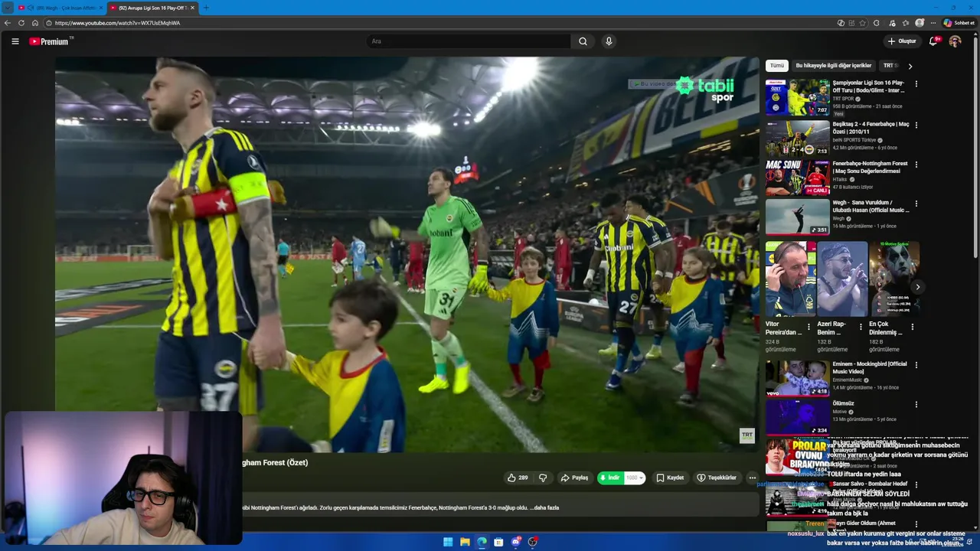This screenshot has height=551, width=980.
Task: Click the Teşekkürler thanks button
Action: 717,478
